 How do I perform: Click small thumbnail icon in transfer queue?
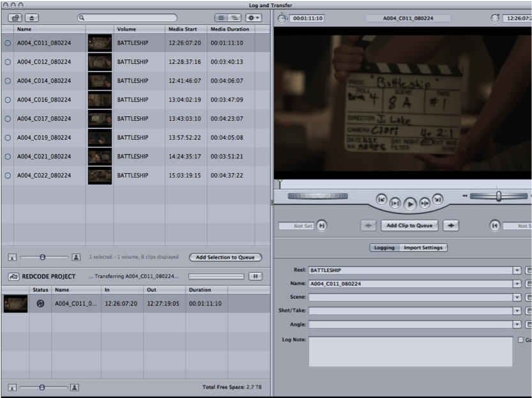click(x=12, y=388)
